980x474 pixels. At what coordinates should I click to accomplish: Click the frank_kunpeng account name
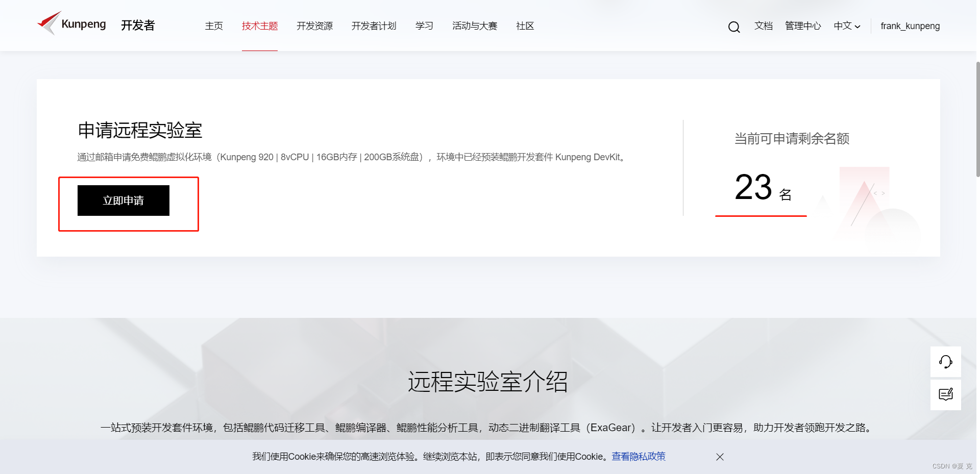point(910,26)
